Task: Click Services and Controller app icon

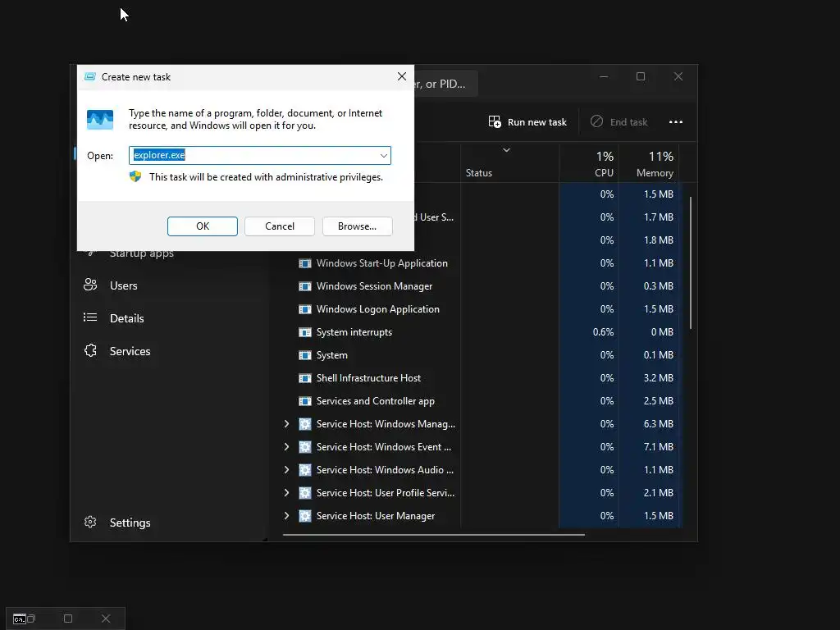Action: click(305, 401)
